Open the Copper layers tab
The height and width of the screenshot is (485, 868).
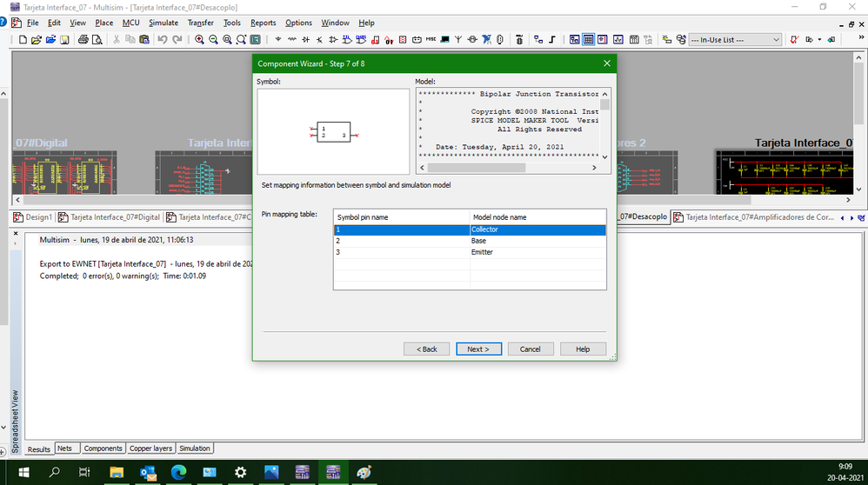click(150, 448)
